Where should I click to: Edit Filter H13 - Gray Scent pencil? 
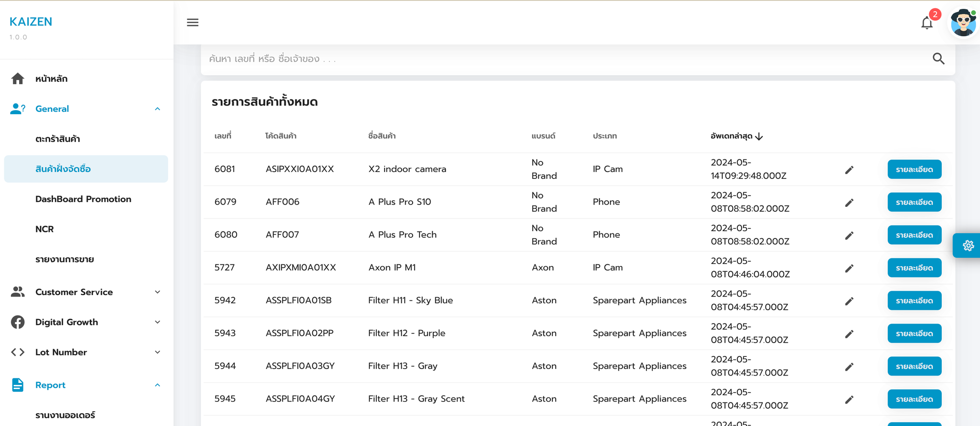pyautogui.click(x=849, y=400)
